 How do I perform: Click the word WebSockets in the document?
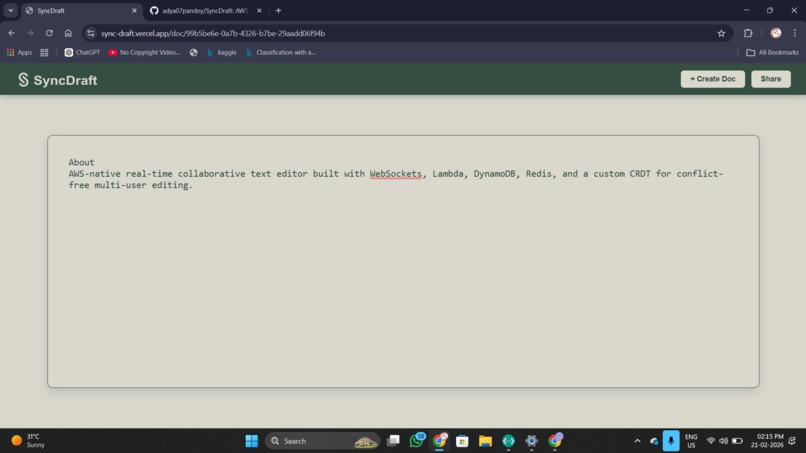pyautogui.click(x=395, y=174)
